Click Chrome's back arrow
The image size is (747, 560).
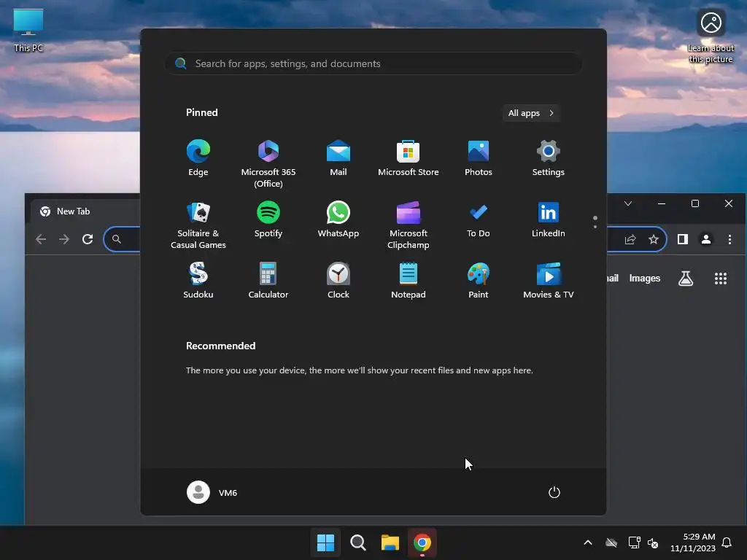click(41, 239)
